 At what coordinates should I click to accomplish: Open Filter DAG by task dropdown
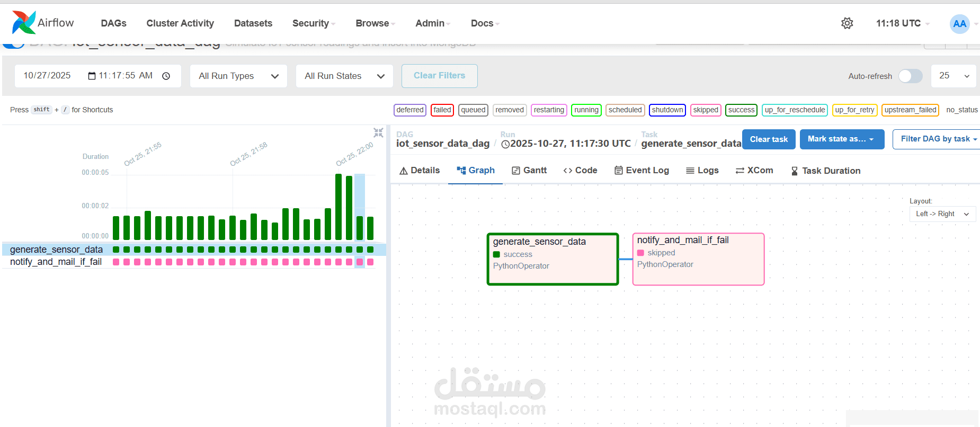point(938,139)
